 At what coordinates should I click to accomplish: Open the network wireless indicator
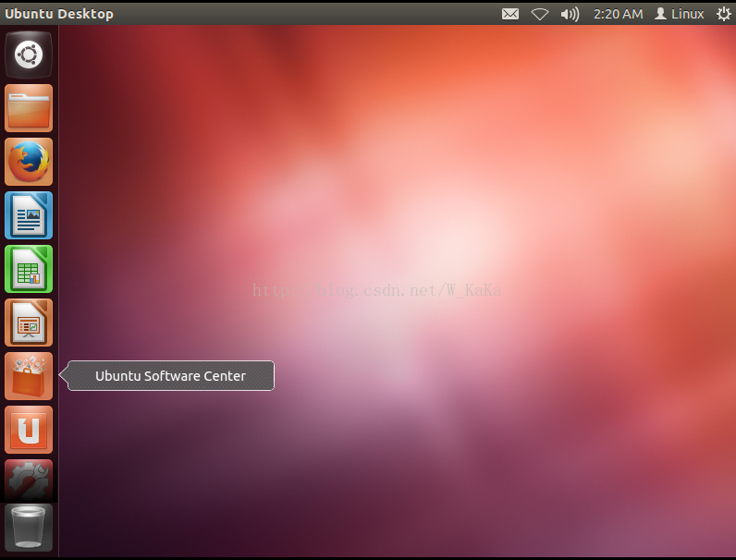(x=540, y=14)
